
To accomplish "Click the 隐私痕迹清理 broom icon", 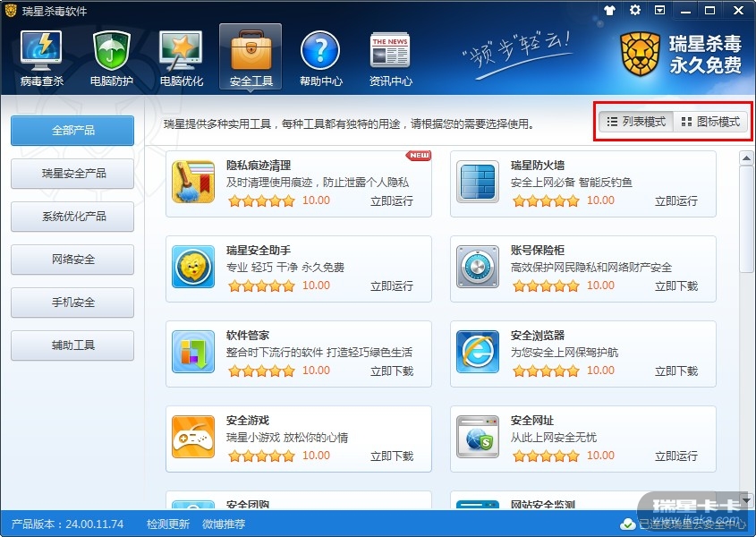I will point(193,182).
